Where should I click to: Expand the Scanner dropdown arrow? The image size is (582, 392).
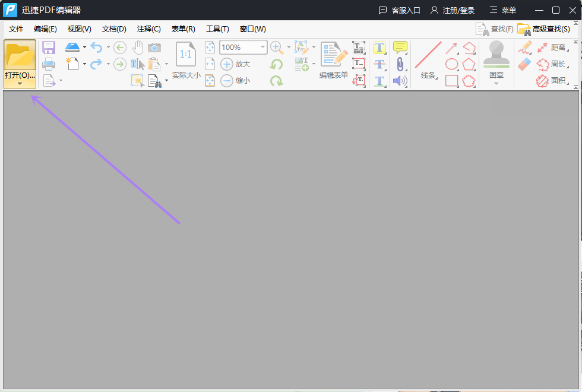(x=84, y=47)
